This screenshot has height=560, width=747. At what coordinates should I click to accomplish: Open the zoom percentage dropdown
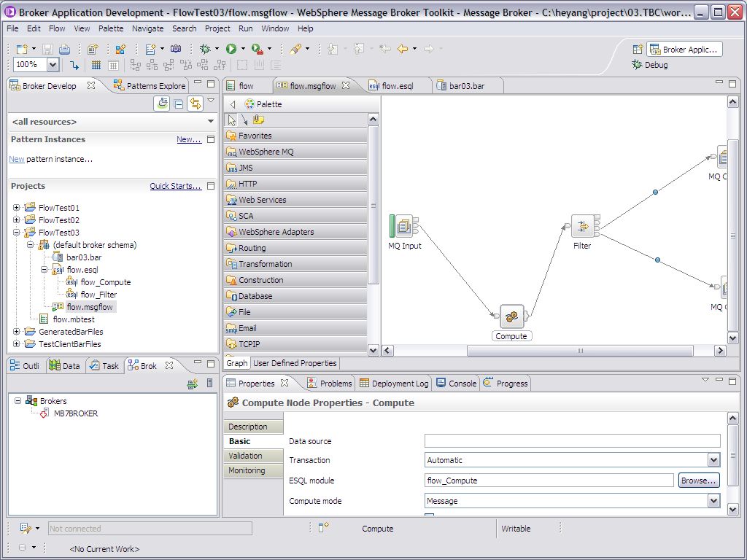53,65
